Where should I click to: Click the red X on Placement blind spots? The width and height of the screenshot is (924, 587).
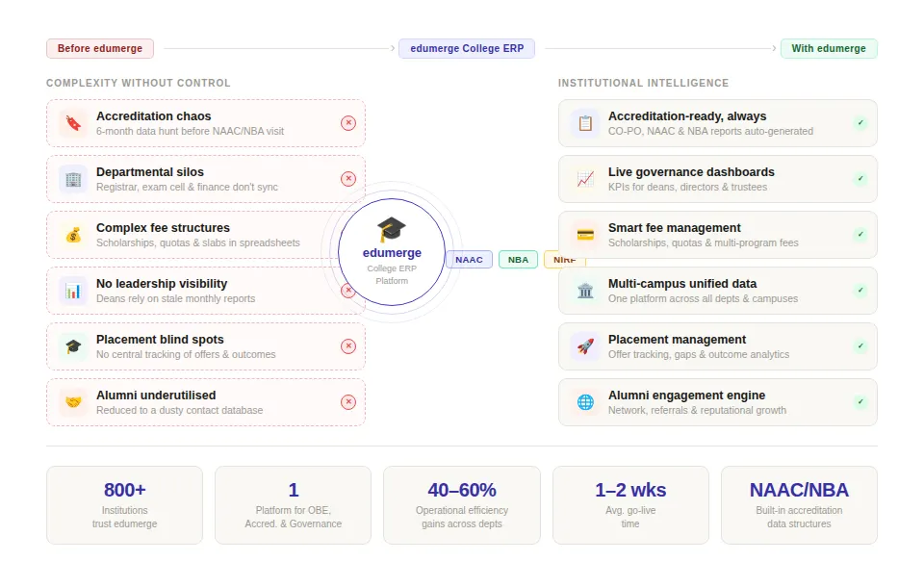[x=348, y=346]
